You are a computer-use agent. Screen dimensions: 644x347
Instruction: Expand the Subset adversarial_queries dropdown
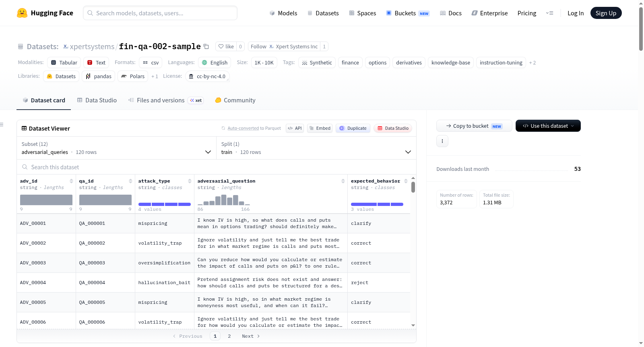tap(117, 148)
